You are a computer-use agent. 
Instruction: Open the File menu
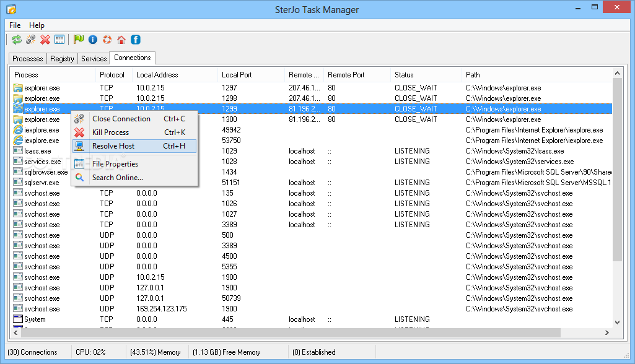point(15,25)
